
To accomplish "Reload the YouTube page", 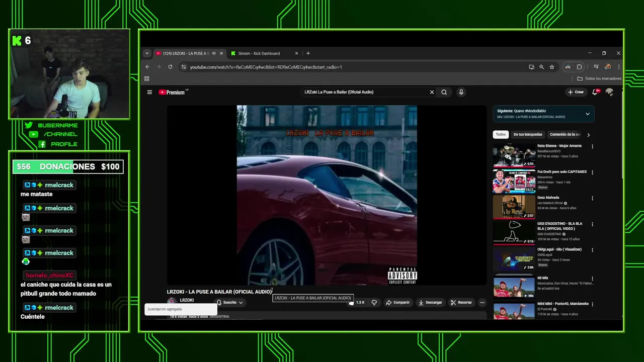I will [x=170, y=67].
